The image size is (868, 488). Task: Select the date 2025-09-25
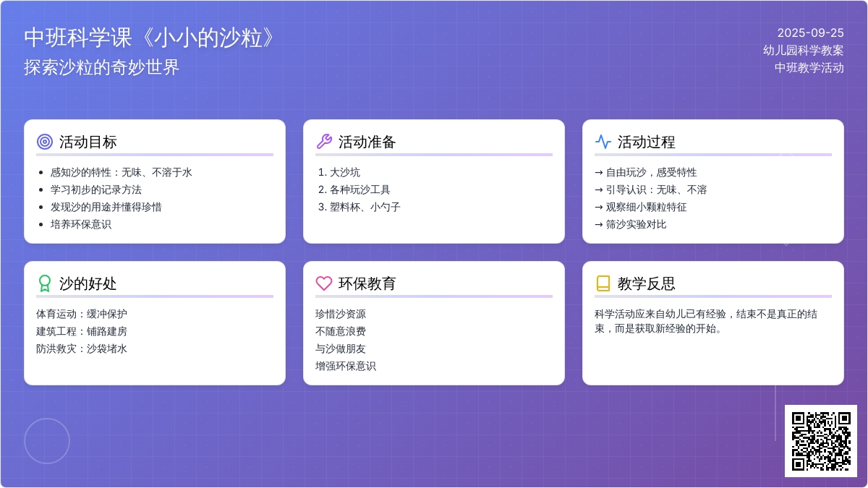click(810, 33)
